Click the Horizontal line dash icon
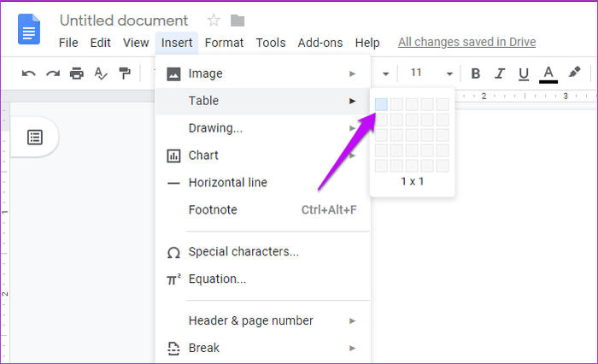Viewport: 598px width, 364px height. 173,183
